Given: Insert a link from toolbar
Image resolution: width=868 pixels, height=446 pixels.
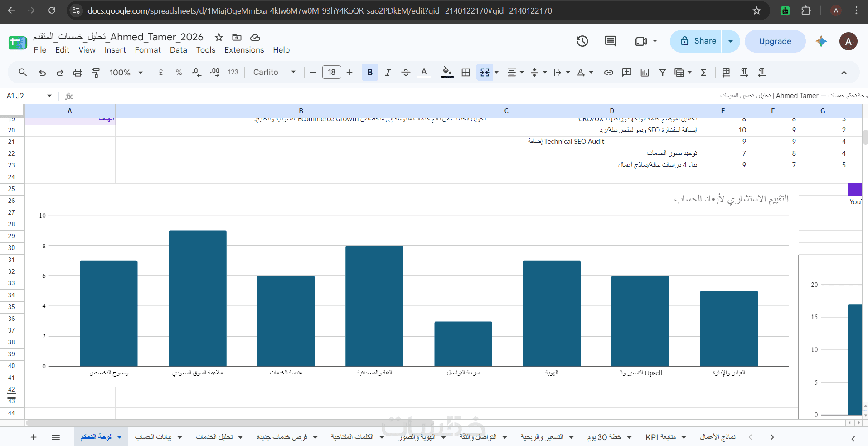Looking at the screenshot, I should tap(609, 73).
